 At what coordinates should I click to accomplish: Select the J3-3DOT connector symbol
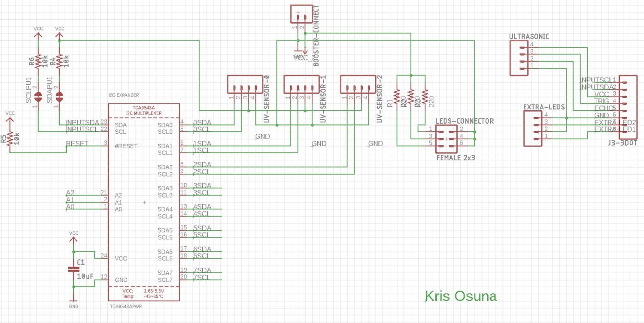click(x=628, y=106)
